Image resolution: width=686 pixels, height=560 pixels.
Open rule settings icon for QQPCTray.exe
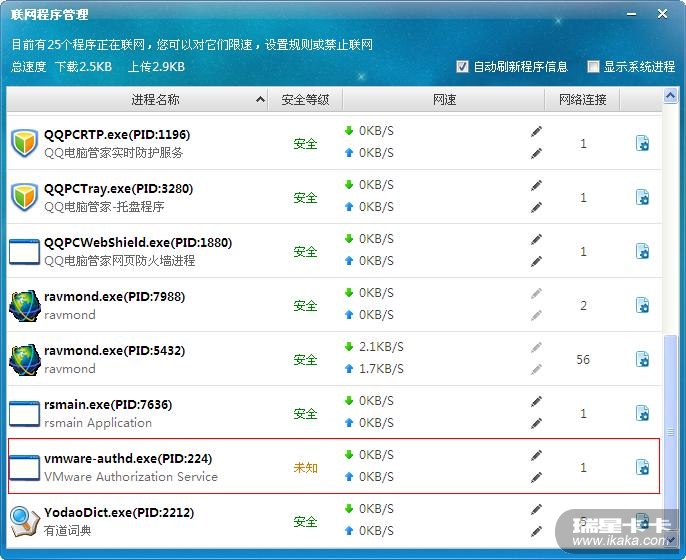[x=642, y=197]
